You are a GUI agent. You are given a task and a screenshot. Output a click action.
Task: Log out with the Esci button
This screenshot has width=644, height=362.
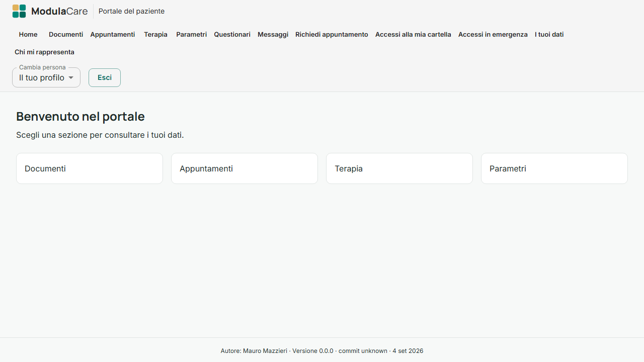tap(105, 77)
